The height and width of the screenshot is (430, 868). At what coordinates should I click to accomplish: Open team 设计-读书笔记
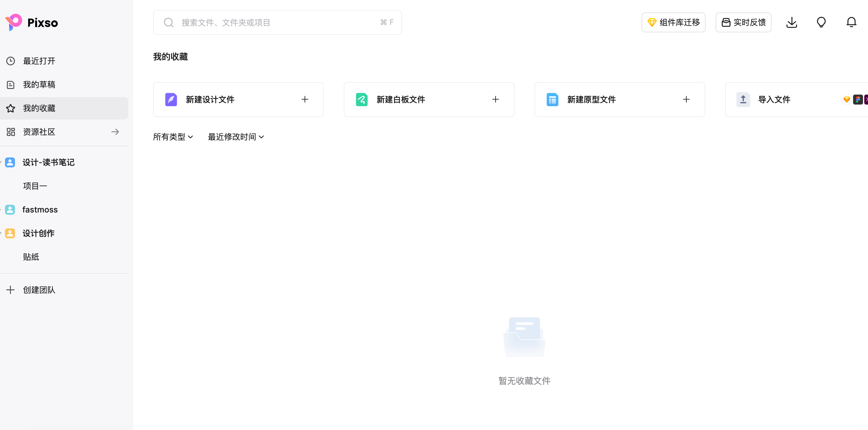[49, 162]
